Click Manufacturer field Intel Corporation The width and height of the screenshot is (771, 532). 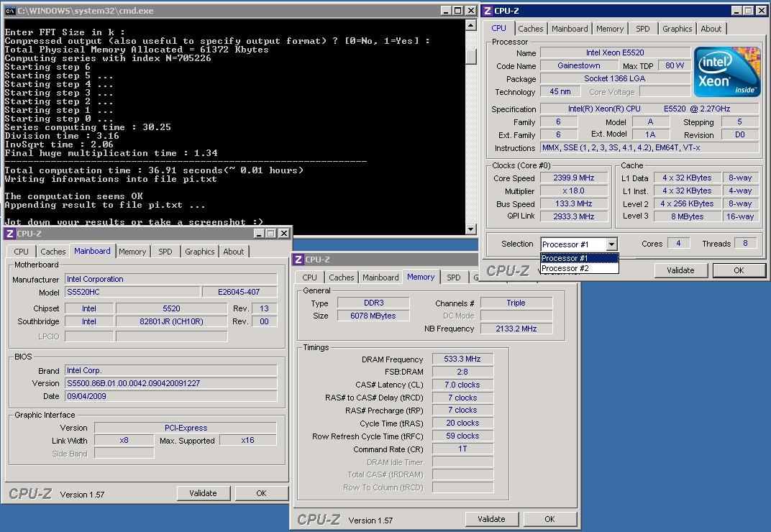(x=170, y=279)
